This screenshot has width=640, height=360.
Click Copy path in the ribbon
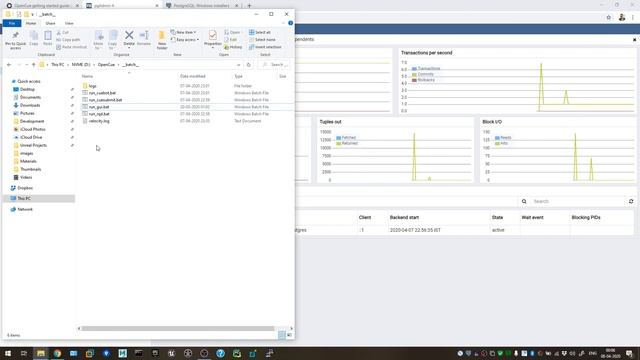[x=68, y=40]
